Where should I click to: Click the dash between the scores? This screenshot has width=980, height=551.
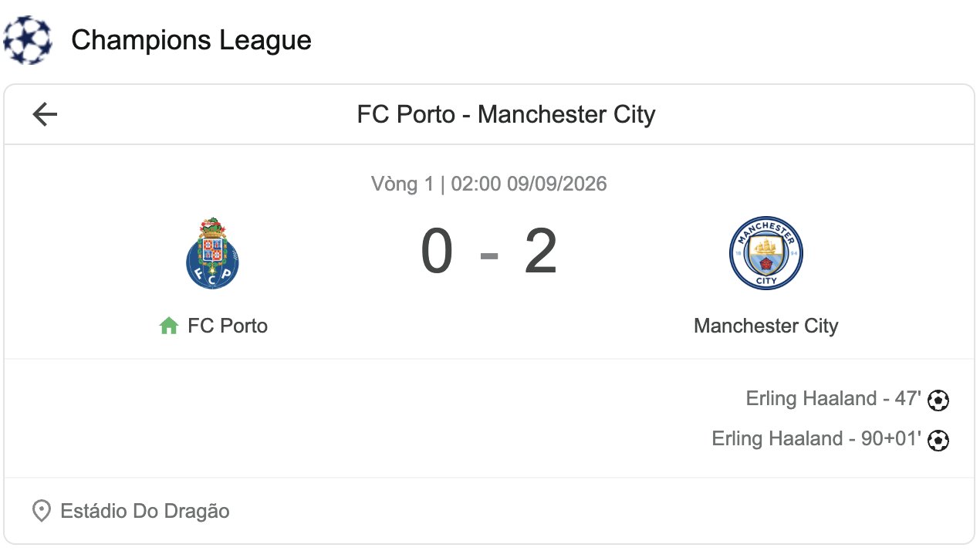489,255
